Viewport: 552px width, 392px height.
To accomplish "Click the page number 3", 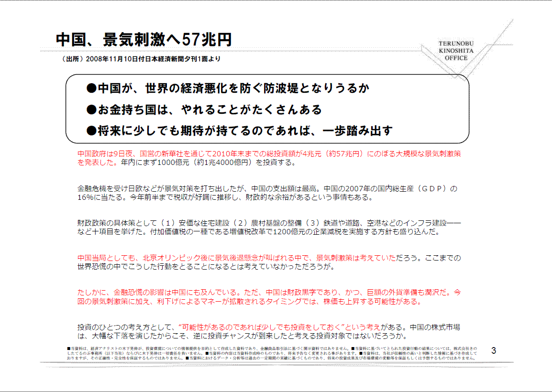I will pos(494,351).
